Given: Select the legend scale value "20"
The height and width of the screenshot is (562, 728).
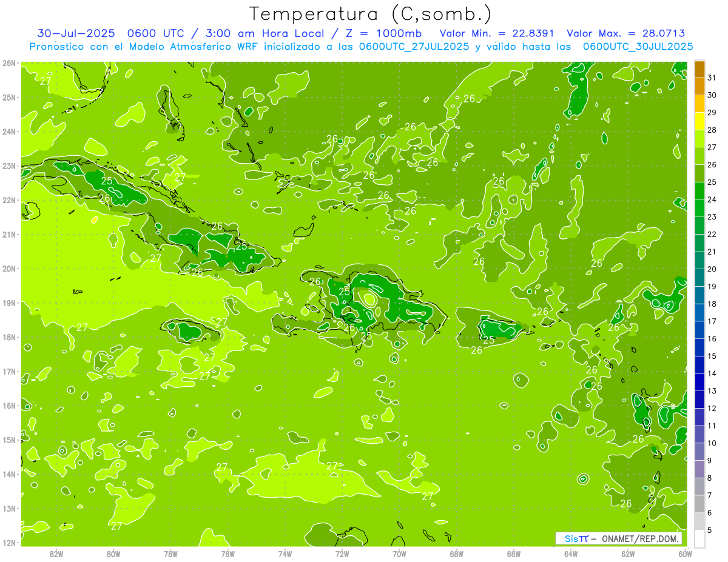Looking at the screenshot, I should [712, 269].
